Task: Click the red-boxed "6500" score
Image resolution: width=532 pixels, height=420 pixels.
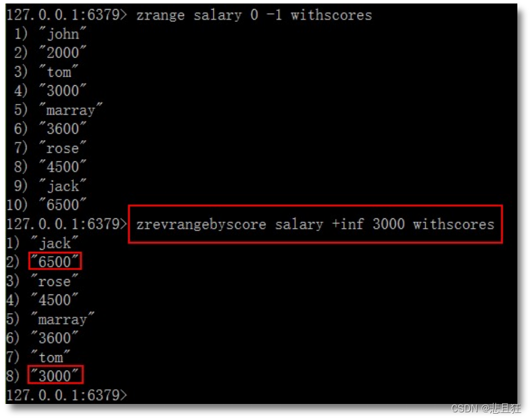Action: (x=56, y=262)
